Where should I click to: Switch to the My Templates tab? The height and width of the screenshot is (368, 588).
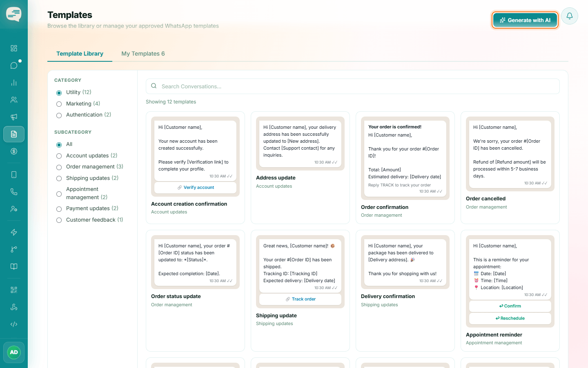click(143, 54)
